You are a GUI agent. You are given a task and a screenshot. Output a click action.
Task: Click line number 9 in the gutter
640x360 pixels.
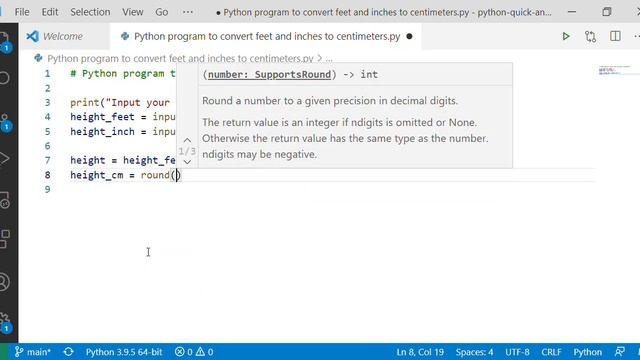[x=47, y=189]
